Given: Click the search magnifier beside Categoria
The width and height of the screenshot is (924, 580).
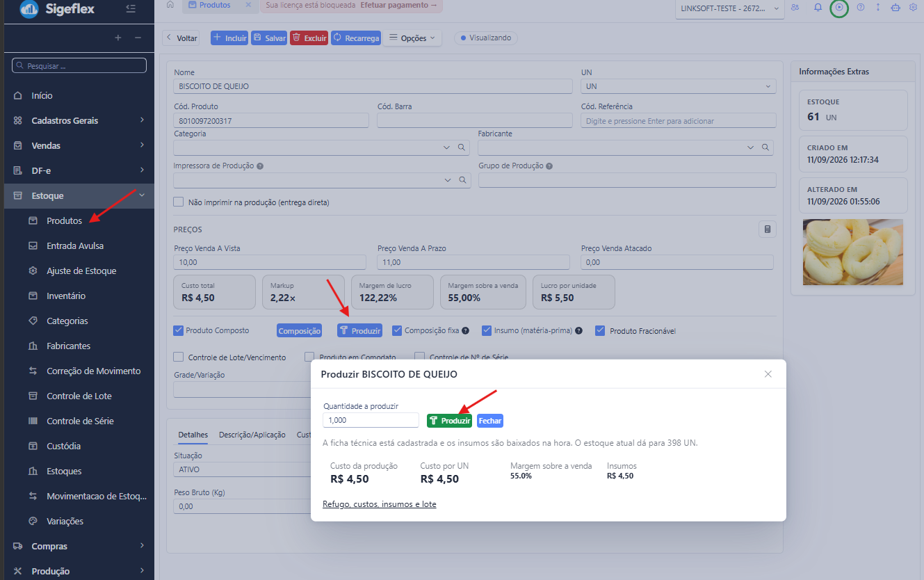Looking at the screenshot, I should tap(461, 147).
